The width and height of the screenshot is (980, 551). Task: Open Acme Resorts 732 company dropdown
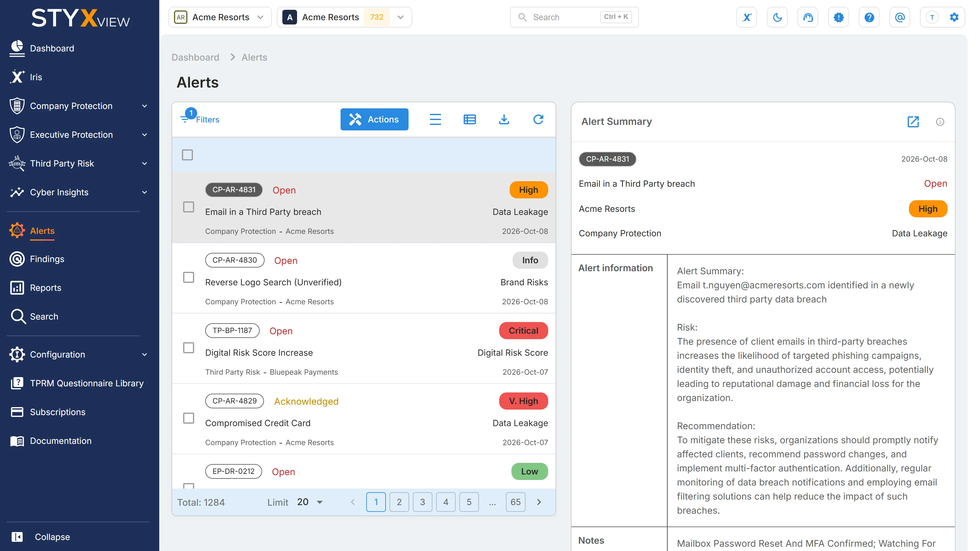click(344, 17)
